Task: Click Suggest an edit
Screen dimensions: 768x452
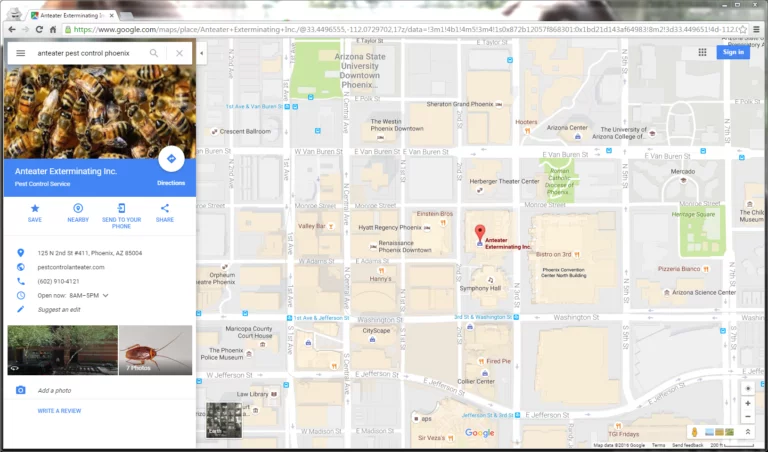Action: (x=59, y=309)
